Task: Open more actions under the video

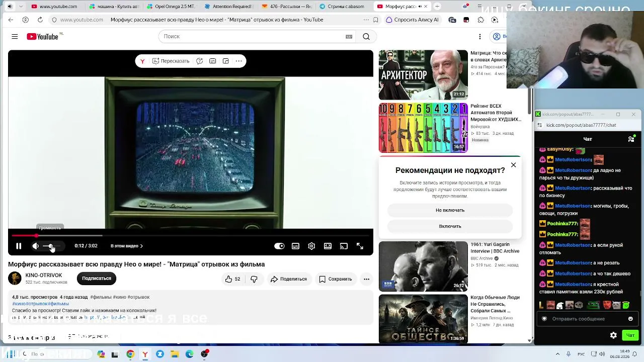Action: (366, 279)
